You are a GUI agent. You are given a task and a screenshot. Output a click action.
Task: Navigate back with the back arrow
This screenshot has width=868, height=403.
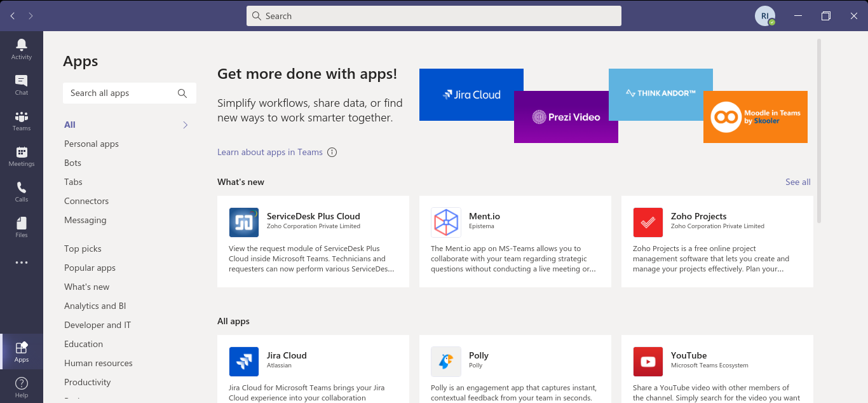click(12, 16)
